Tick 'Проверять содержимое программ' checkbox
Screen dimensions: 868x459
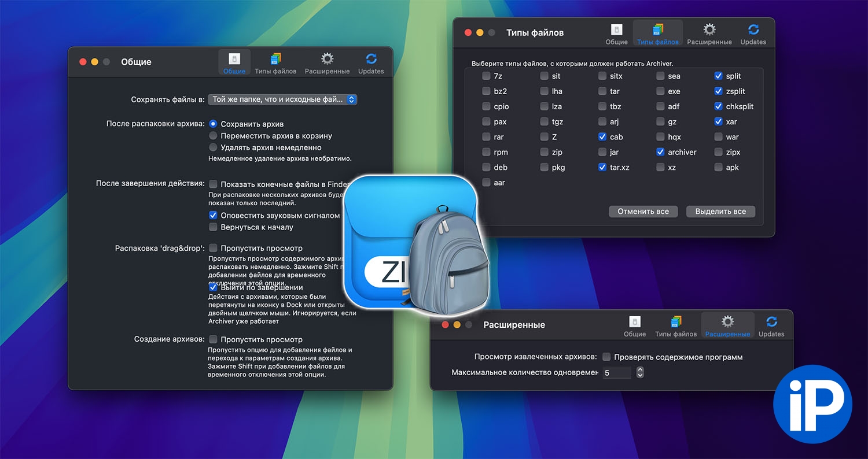606,357
